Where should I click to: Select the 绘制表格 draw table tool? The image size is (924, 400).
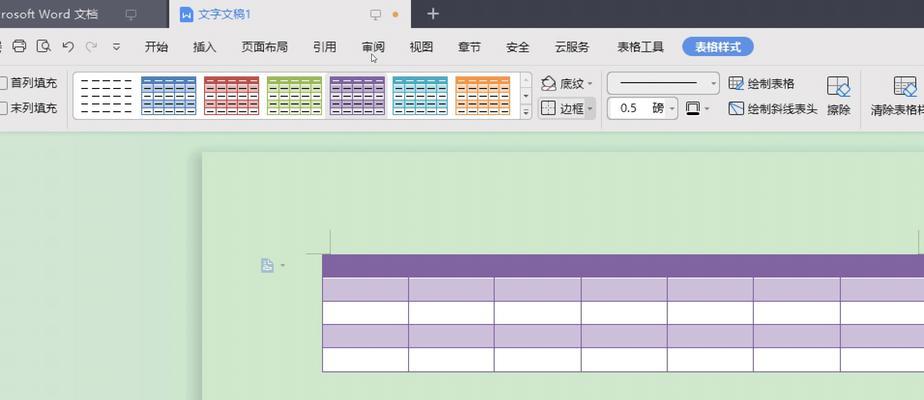point(761,84)
